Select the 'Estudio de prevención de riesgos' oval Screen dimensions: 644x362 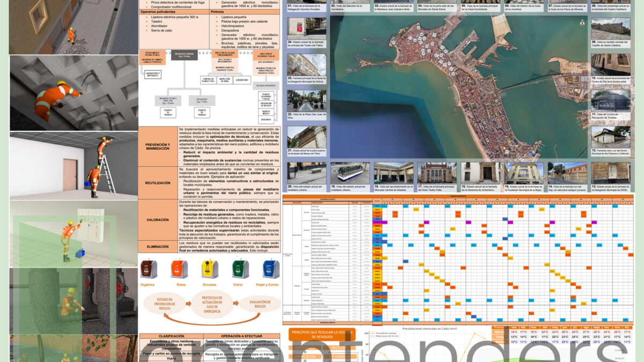[164, 305]
